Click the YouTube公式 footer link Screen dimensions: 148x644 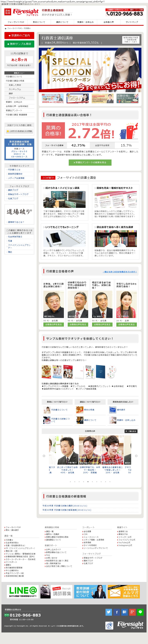[x=124, y=542]
